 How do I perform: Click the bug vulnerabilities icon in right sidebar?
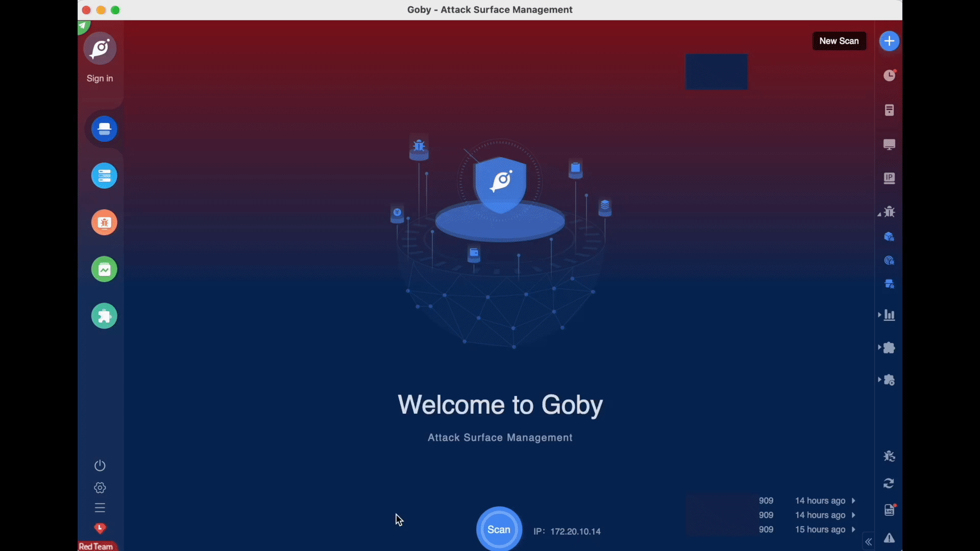[x=890, y=212]
